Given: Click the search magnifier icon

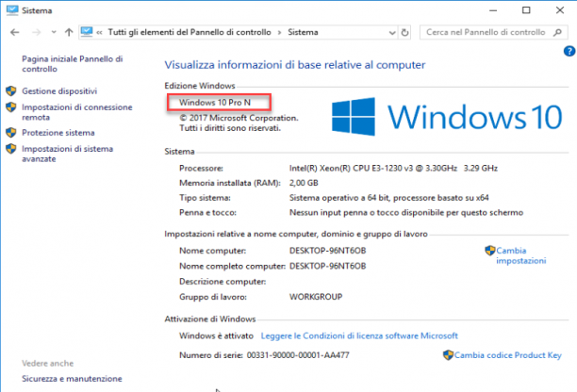Looking at the screenshot, I should click(x=557, y=32).
